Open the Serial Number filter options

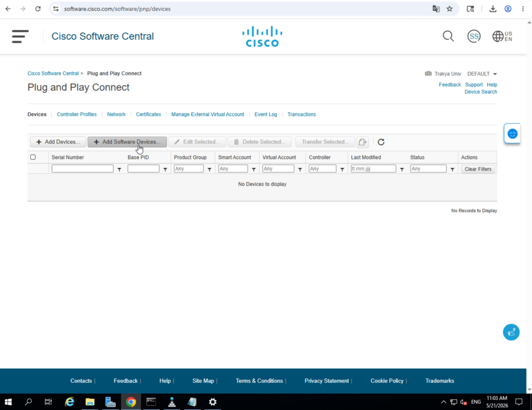click(119, 169)
